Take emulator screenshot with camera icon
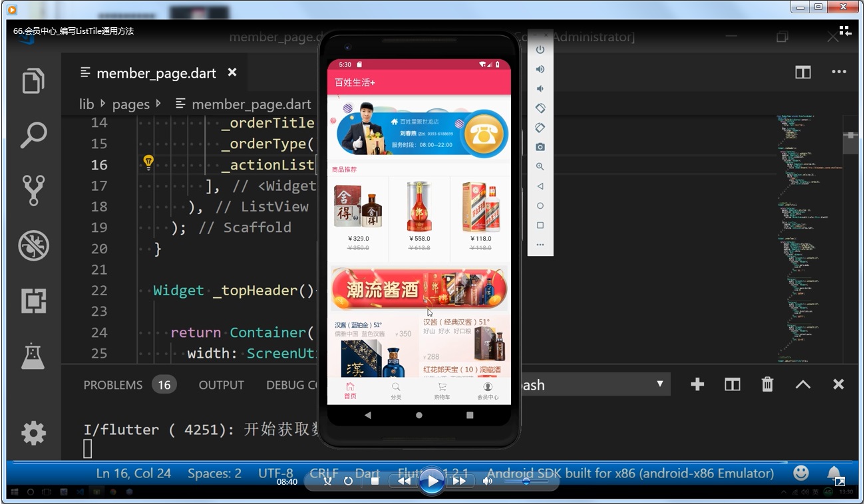The width and height of the screenshot is (865, 504). 540,147
